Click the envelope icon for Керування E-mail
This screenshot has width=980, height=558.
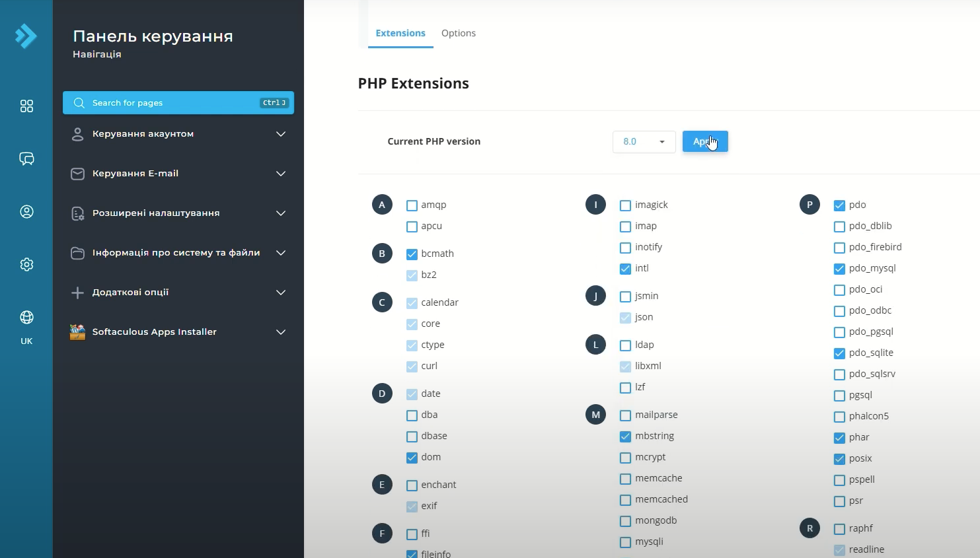point(77,174)
